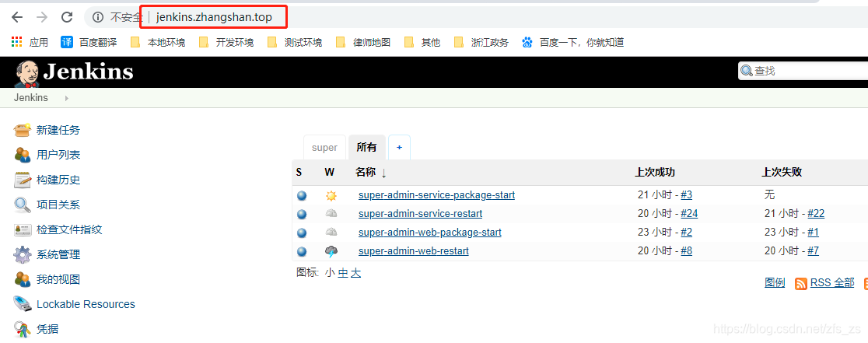Go back with the browser back arrow
The height and width of the screenshot is (343, 868).
coord(17,17)
